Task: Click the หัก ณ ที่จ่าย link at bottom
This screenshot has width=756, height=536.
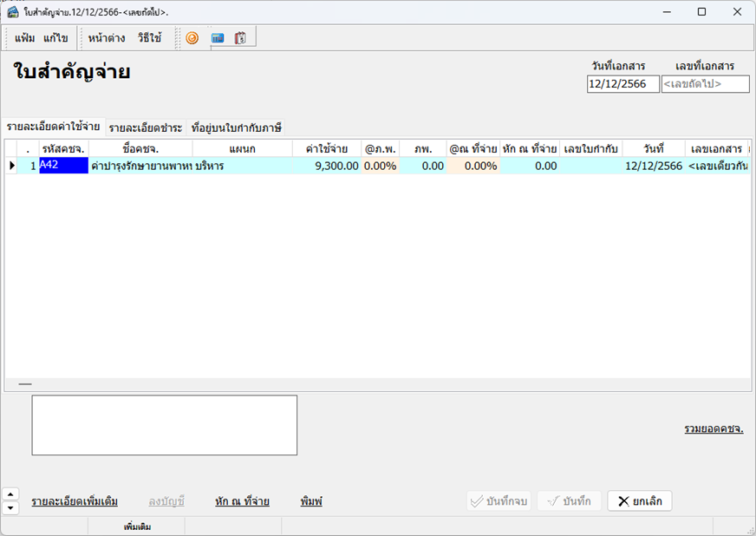Action: [242, 501]
